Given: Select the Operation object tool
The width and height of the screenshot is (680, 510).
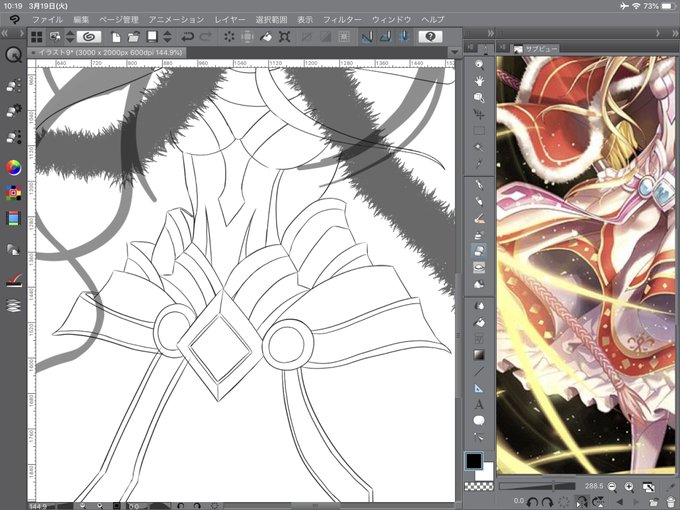Looking at the screenshot, I should pyautogui.click(x=479, y=98).
